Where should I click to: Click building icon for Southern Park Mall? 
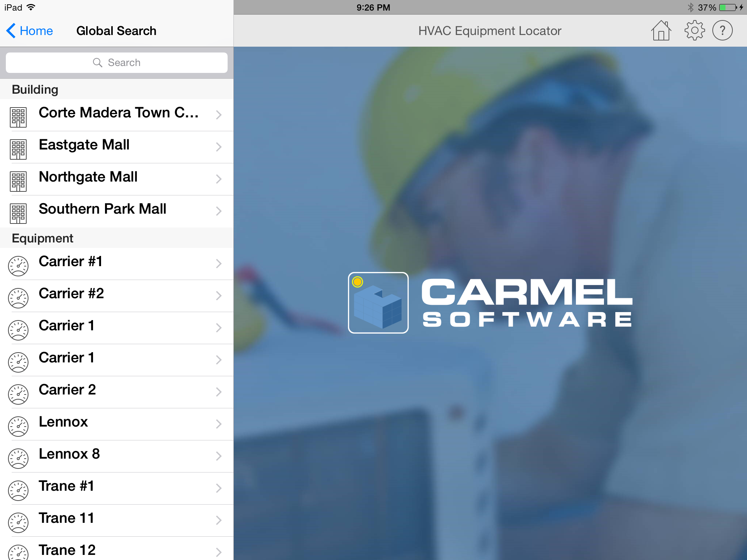point(18,214)
